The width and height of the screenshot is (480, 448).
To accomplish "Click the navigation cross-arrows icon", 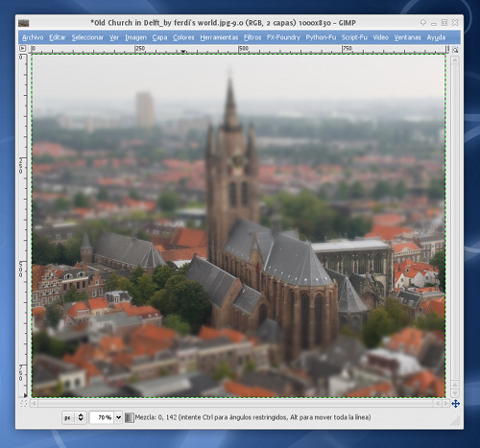I will click(x=455, y=404).
